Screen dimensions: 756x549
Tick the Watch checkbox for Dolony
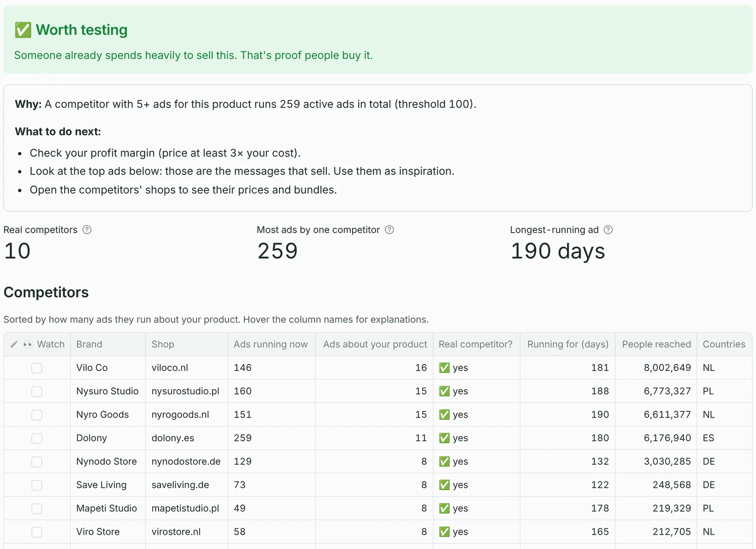point(37,438)
